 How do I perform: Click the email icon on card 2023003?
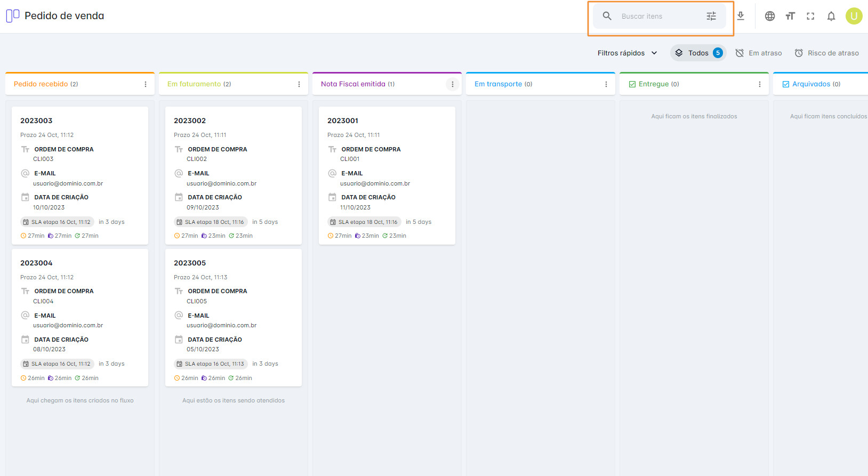point(25,173)
